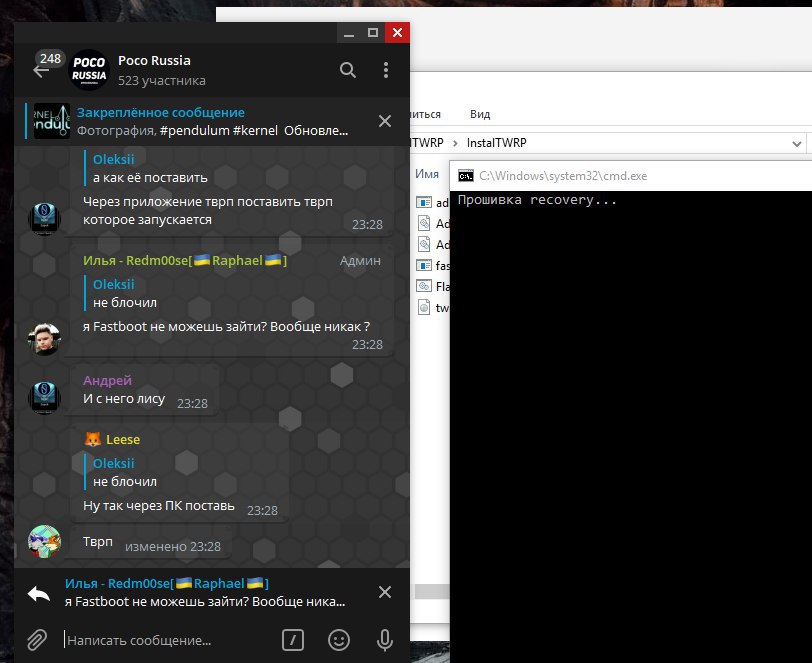Select message 'Ну так через ПК поставь'

[x=158, y=506]
